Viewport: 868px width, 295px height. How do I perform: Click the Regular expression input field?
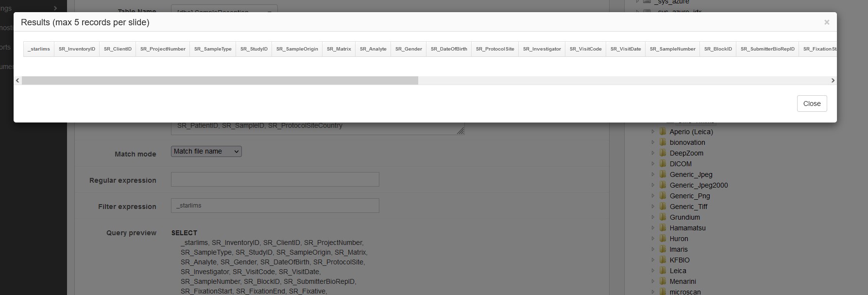click(275, 179)
